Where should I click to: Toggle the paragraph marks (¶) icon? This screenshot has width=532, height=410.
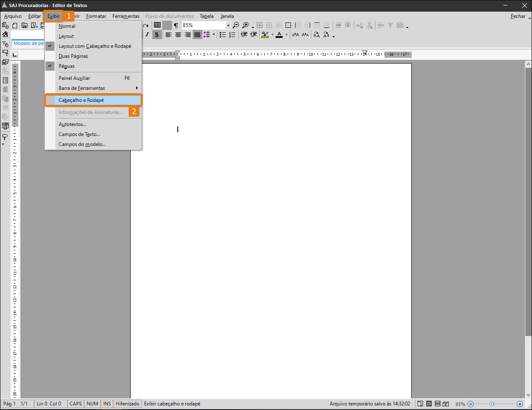176,25
